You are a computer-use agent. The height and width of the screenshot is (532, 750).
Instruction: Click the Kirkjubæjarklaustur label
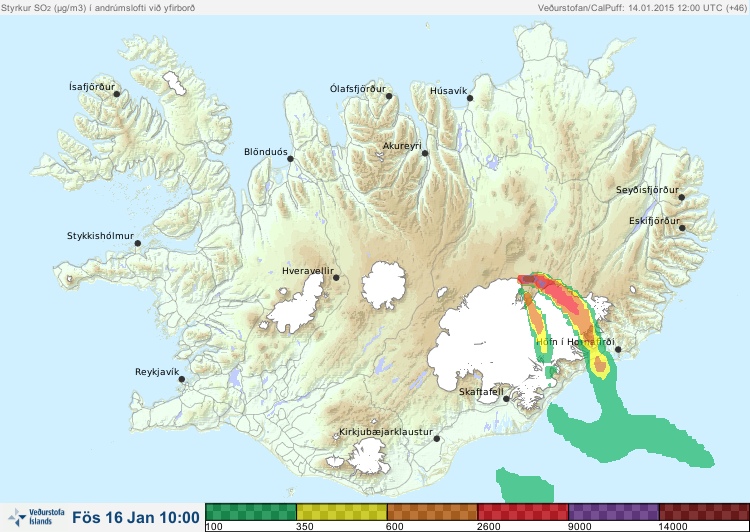[x=386, y=432]
